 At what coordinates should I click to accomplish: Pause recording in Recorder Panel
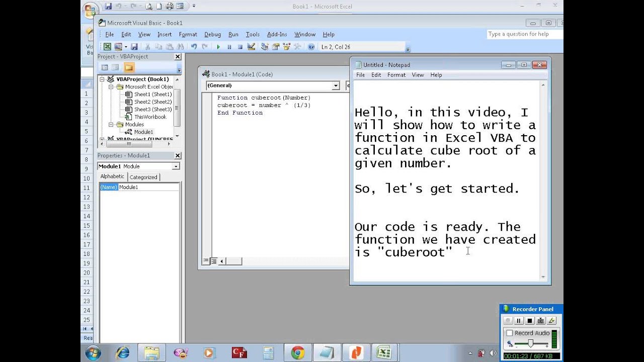[518, 321]
